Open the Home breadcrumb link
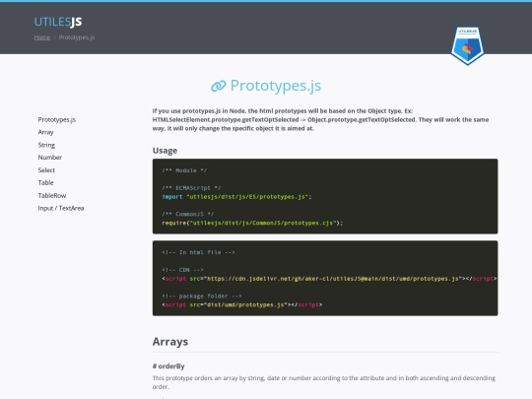Viewport: 532px width, 399px height. 42,37
